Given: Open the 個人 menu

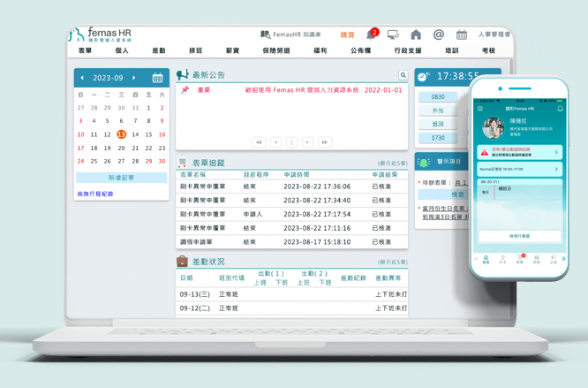Looking at the screenshot, I should click(122, 50).
